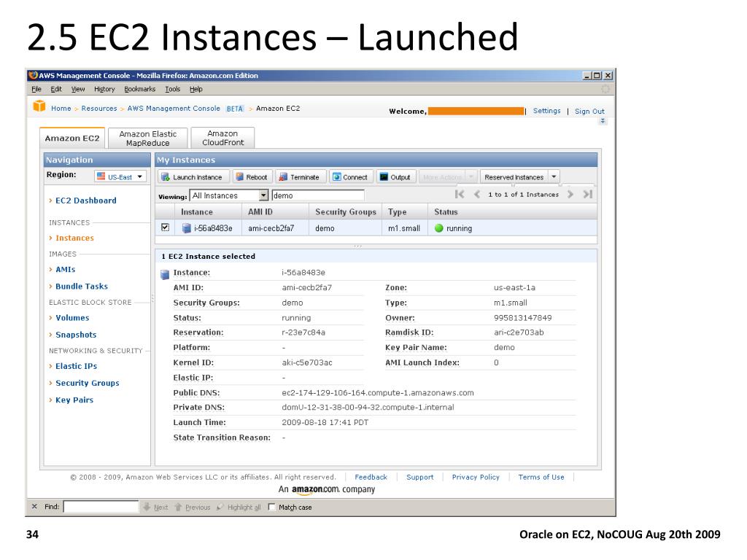Open the History menu
The height and width of the screenshot is (560, 747).
tap(104, 89)
